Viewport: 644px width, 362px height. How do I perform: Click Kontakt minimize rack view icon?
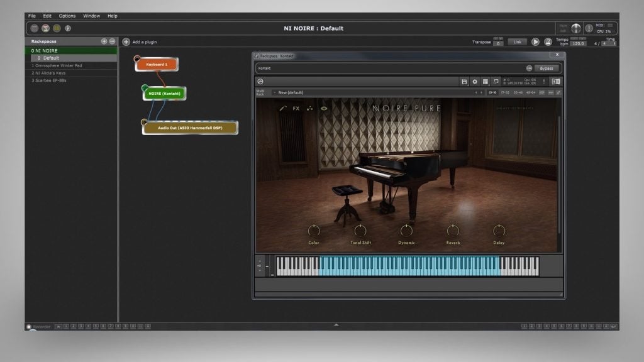point(496,82)
